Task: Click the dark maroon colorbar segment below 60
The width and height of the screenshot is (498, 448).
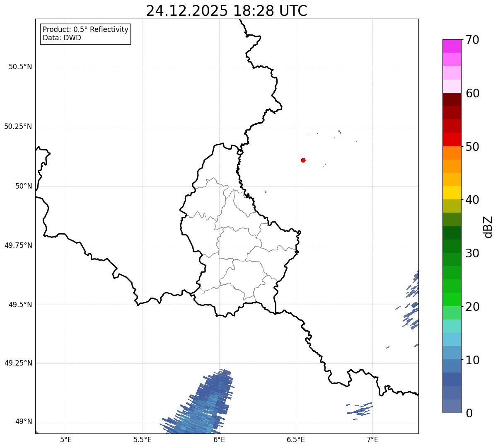Action: 452,99
